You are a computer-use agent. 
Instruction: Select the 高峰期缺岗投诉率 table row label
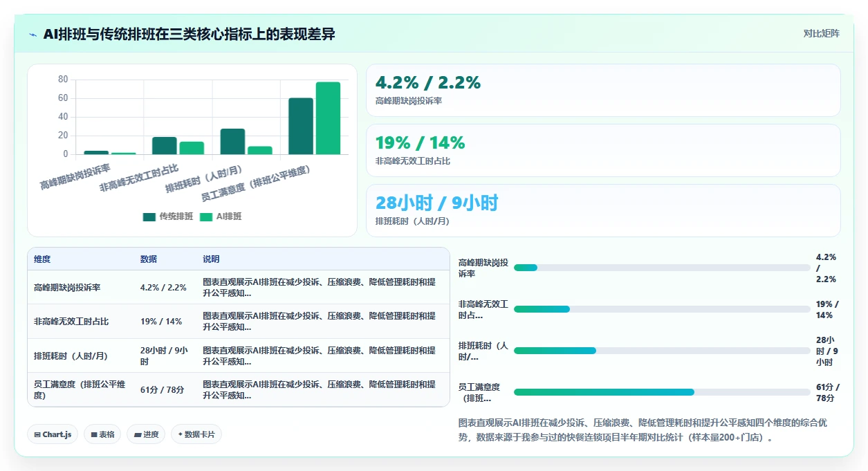[x=67, y=288]
